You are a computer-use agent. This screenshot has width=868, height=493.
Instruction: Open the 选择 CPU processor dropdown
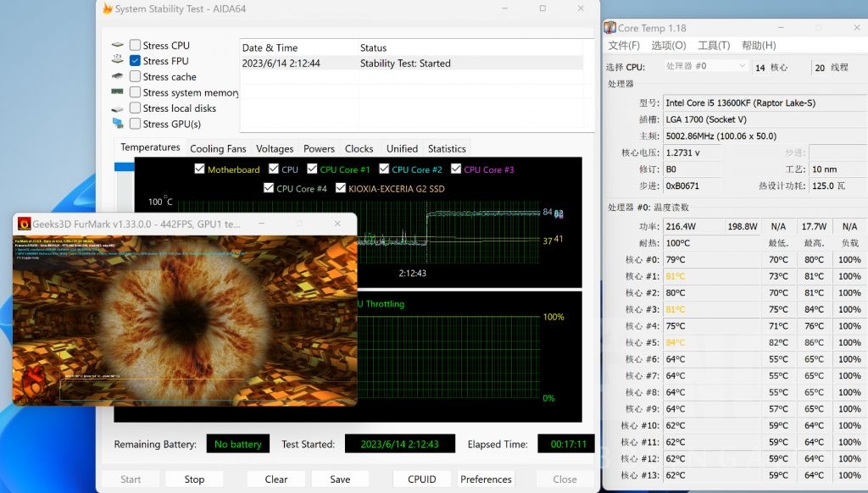click(705, 66)
